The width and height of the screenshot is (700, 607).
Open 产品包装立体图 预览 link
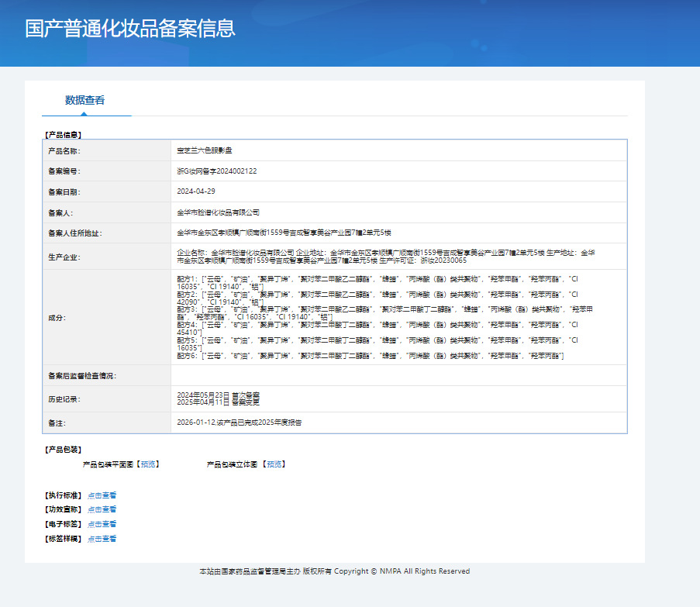(274, 464)
